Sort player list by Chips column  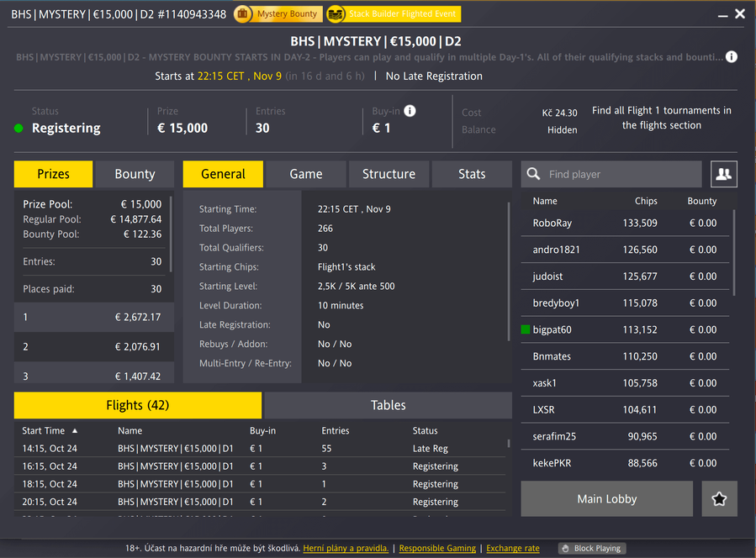[646, 201]
